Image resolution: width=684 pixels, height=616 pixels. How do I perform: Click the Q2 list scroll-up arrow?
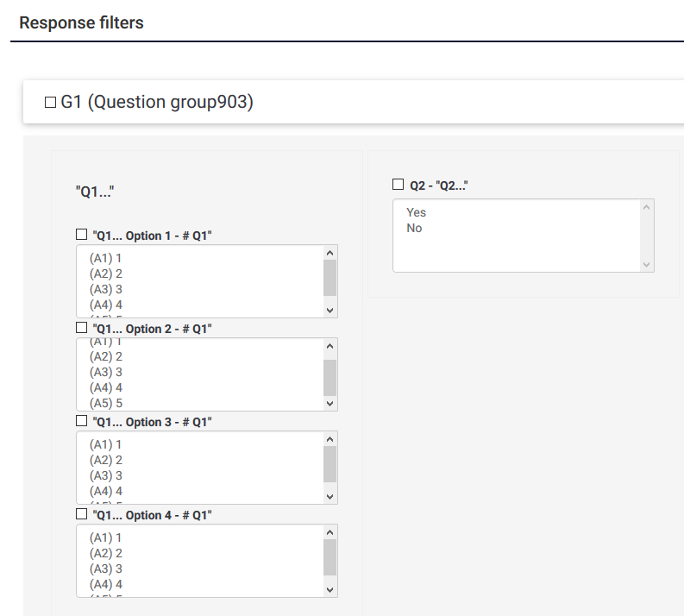click(x=646, y=208)
